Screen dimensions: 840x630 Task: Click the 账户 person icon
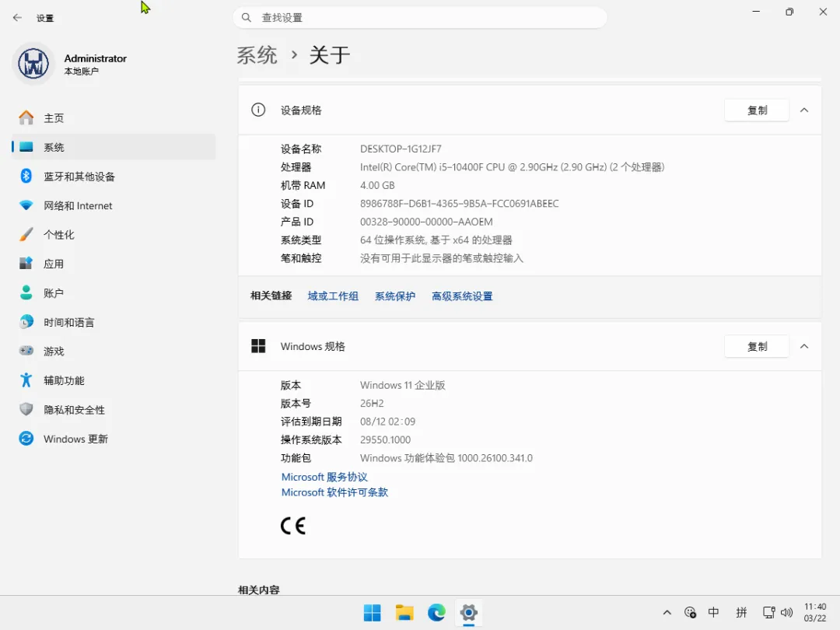point(26,292)
